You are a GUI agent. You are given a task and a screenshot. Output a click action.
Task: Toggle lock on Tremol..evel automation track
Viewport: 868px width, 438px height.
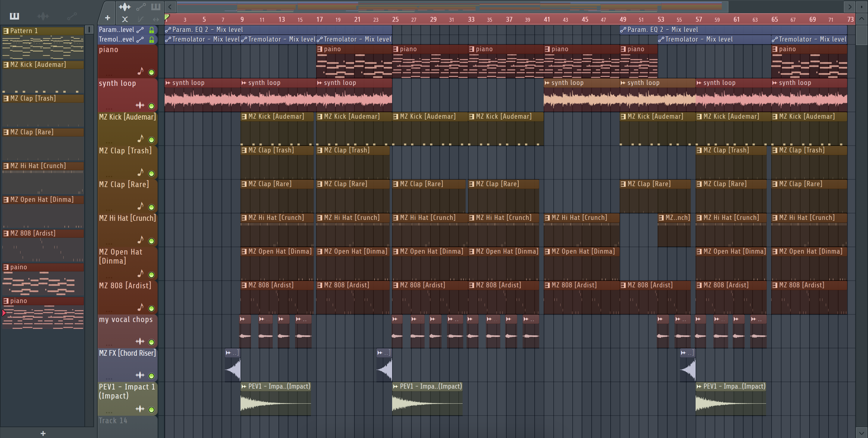pyautogui.click(x=152, y=40)
